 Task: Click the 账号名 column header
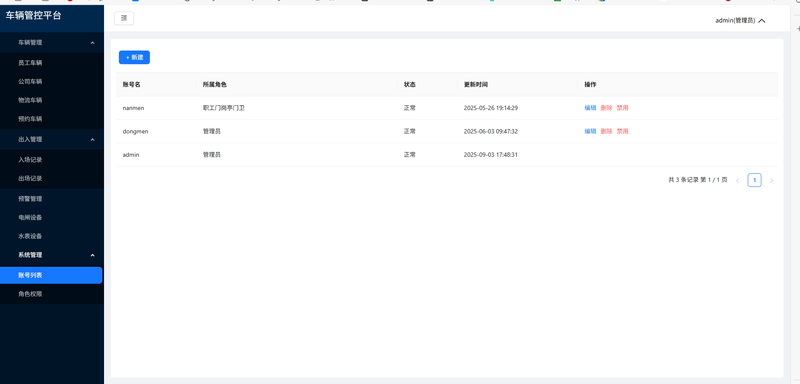[132, 85]
